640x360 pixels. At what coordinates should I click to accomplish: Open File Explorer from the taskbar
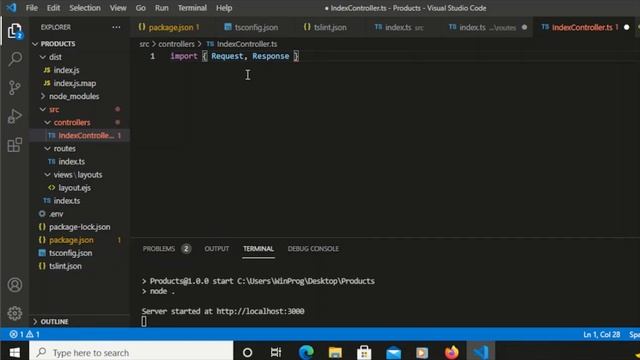point(335,352)
